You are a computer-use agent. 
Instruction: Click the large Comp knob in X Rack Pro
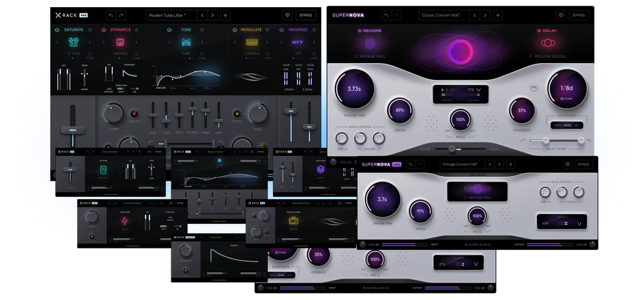pos(113,114)
